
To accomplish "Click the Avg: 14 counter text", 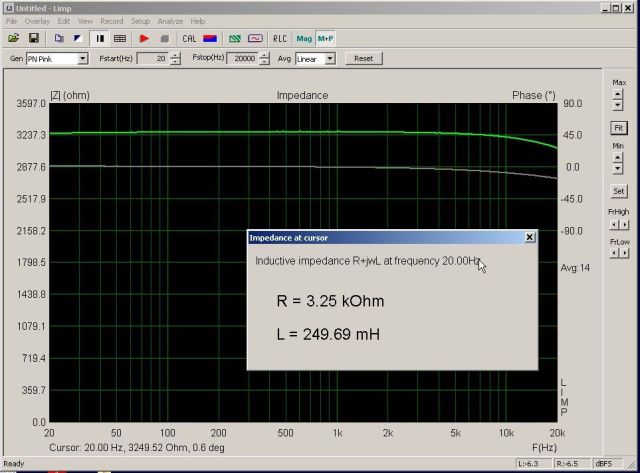I will tap(575, 268).
